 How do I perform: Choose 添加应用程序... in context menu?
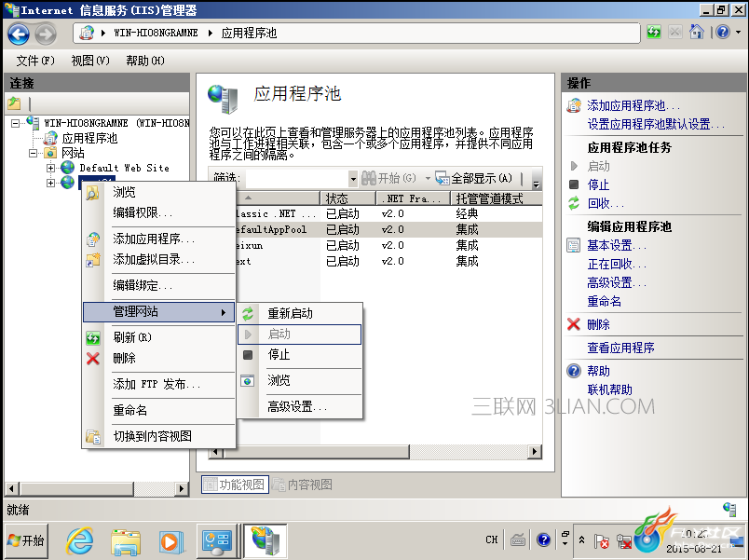159,239
